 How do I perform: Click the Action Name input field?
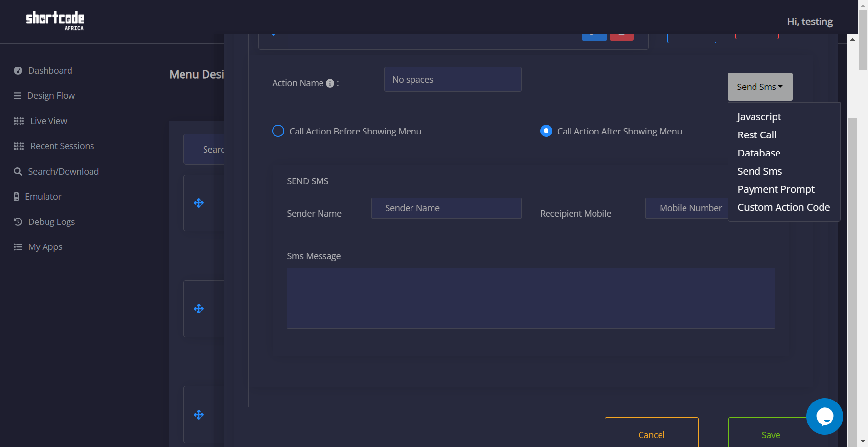(453, 79)
